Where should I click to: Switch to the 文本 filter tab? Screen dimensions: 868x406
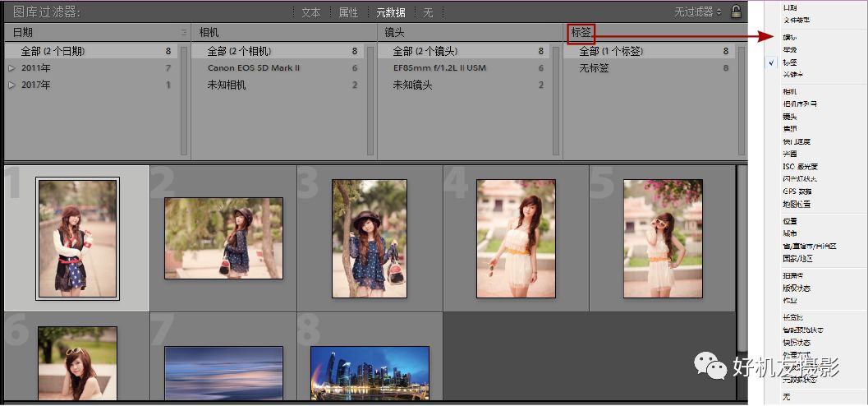click(310, 12)
